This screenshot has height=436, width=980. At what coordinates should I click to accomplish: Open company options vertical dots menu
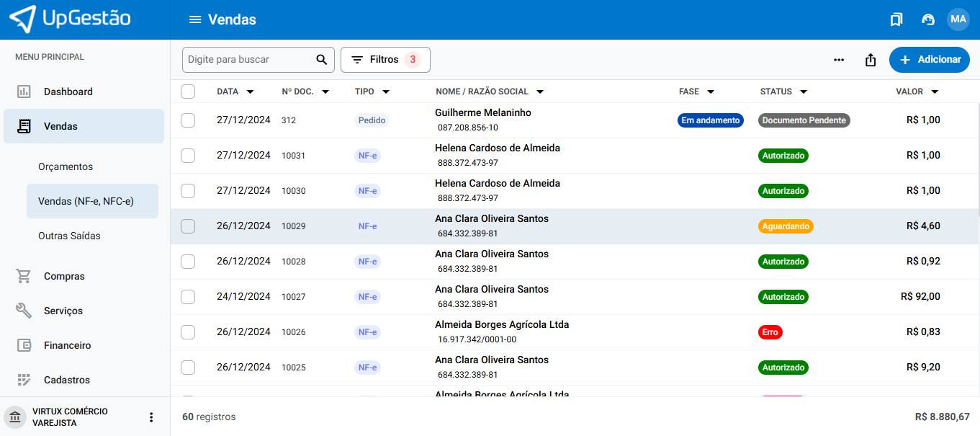pos(151,417)
